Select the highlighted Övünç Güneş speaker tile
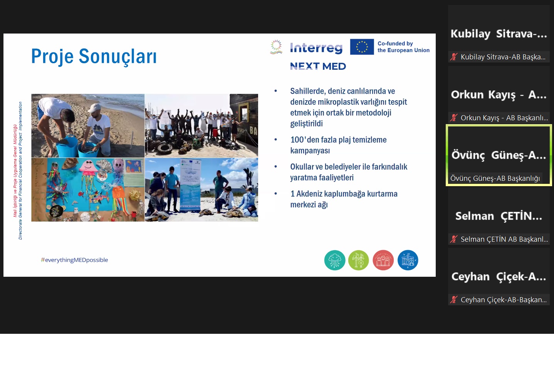The width and height of the screenshot is (554, 392). [499, 154]
